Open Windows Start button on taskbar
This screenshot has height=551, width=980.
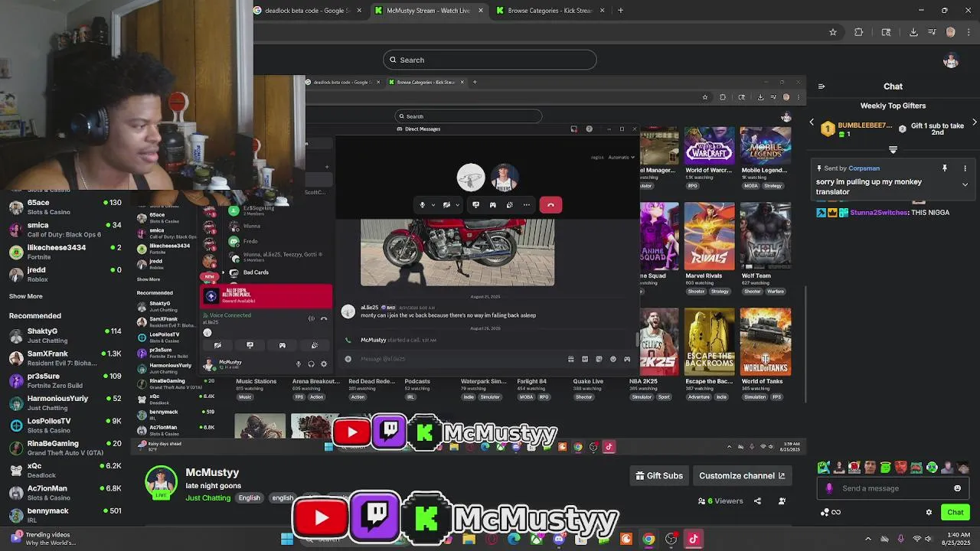287,539
